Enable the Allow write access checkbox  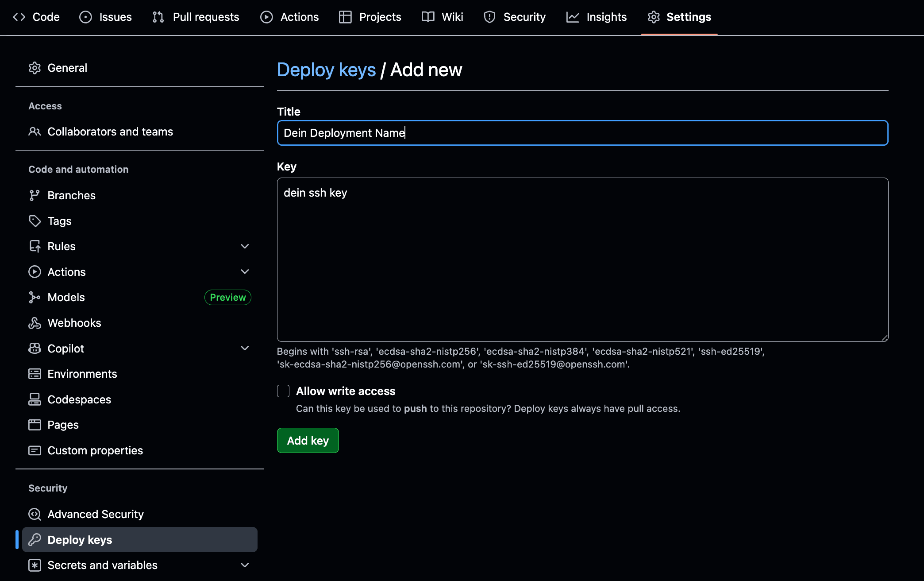point(283,391)
